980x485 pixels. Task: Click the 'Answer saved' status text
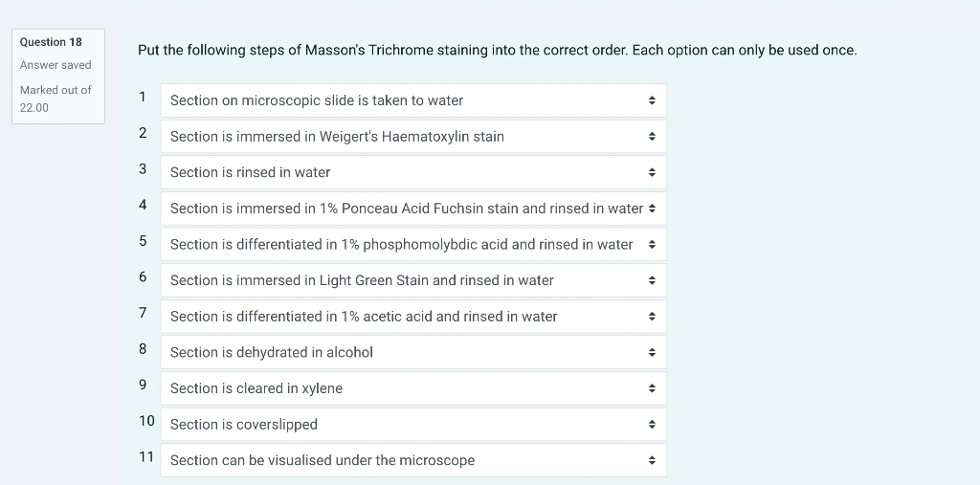[56, 65]
